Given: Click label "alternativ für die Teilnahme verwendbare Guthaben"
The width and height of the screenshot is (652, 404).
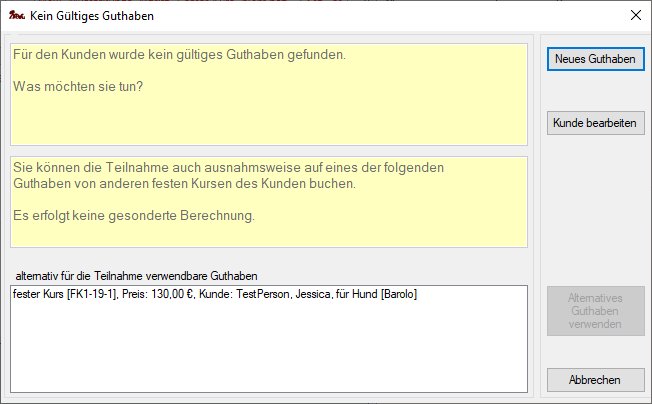Looking at the screenshot, I should [x=137, y=276].
